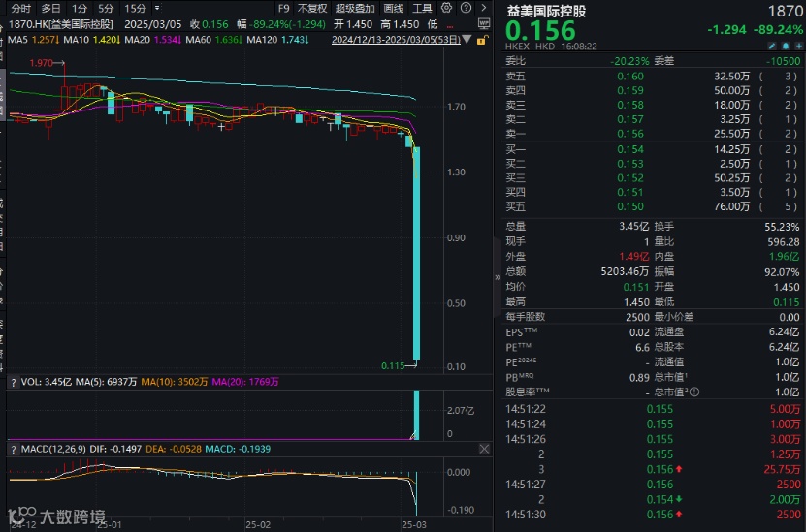Viewport: 806px width, 532px height.
Task: Set a price alert with bell icon
Action: coord(786,47)
